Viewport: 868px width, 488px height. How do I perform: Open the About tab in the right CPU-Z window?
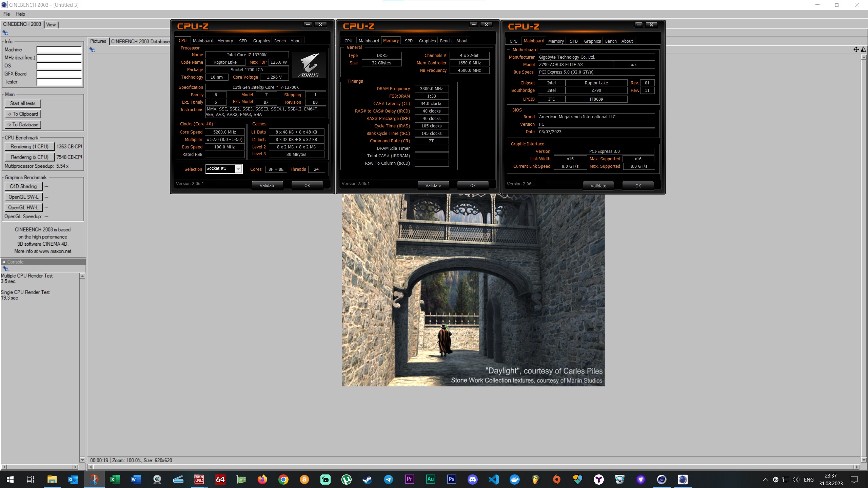(x=627, y=41)
